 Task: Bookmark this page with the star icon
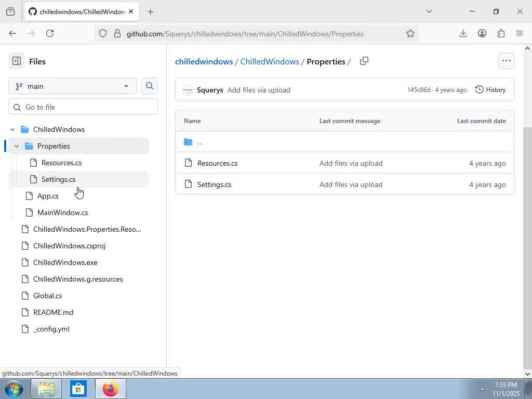[410, 33]
